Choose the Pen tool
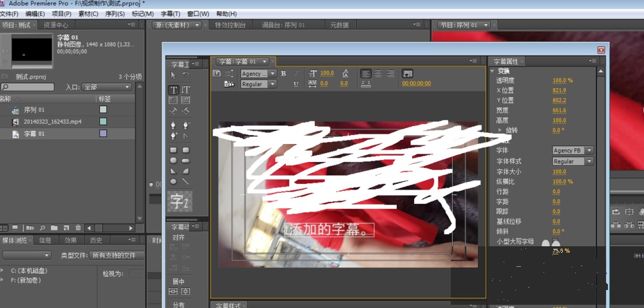The width and height of the screenshot is (644, 308). [x=173, y=125]
